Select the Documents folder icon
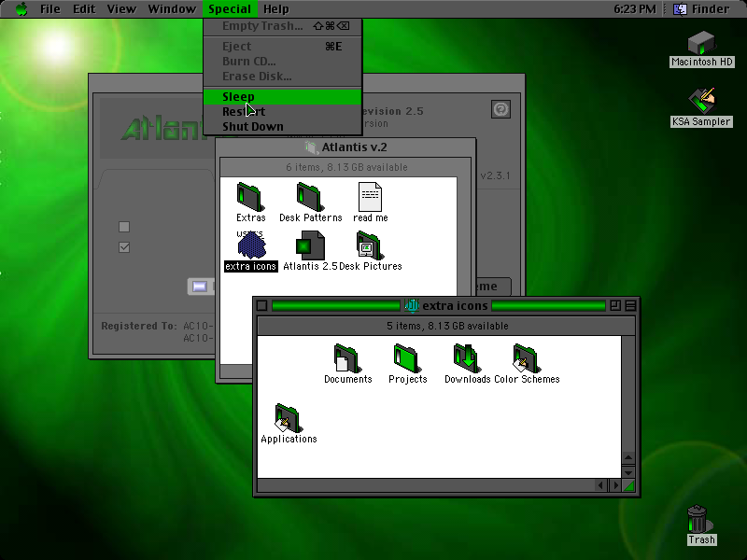Image resolution: width=747 pixels, height=560 pixels. [x=347, y=358]
